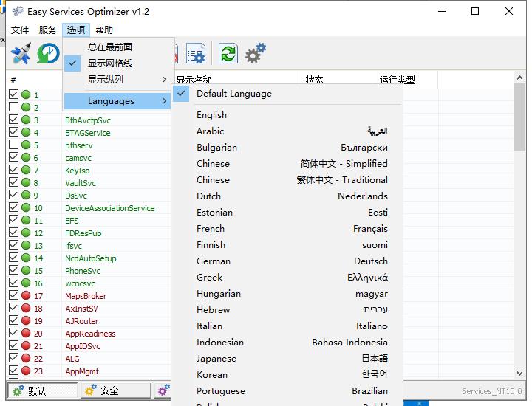Image resolution: width=532 pixels, height=406 pixels.
Task: Click the green status dot for BthAvctpSvc
Action: tap(26, 120)
